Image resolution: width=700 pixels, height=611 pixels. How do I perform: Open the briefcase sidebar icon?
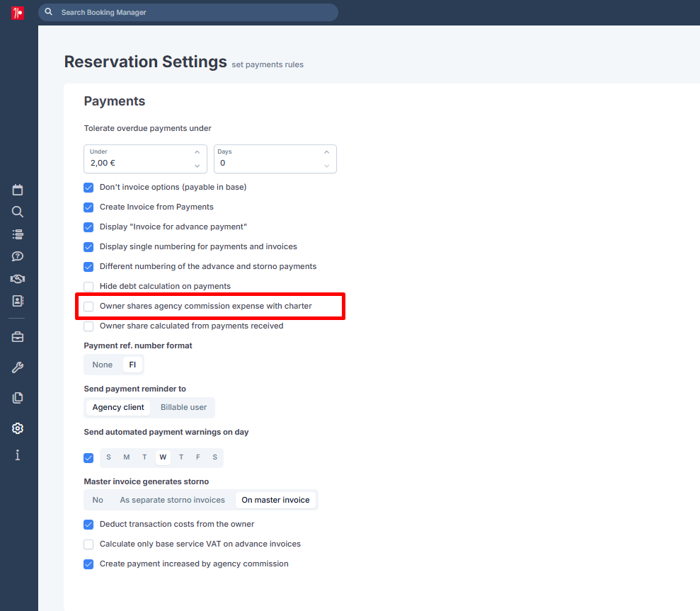[18, 337]
